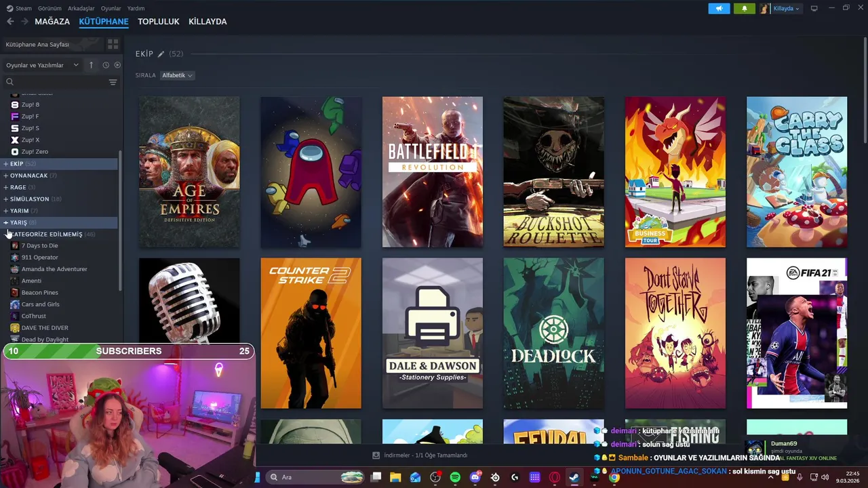Open the Alfabetik sort dropdown
This screenshot has width=868, height=488.
[178, 75]
